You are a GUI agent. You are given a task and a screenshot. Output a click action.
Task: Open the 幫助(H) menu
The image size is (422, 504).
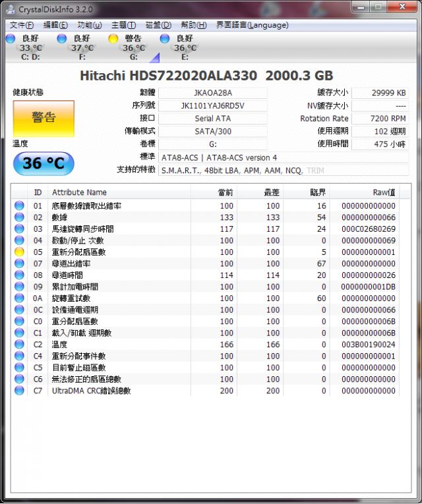click(193, 25)
